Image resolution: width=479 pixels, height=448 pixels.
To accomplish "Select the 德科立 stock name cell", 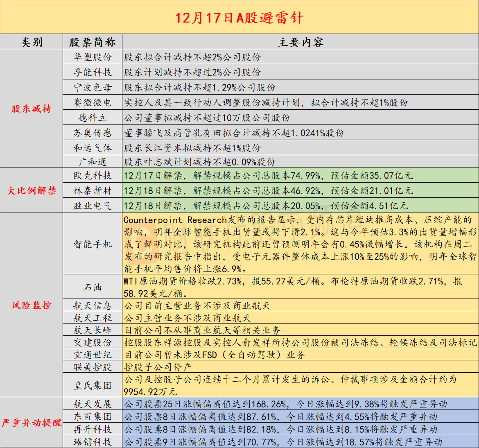I will 93,118.
